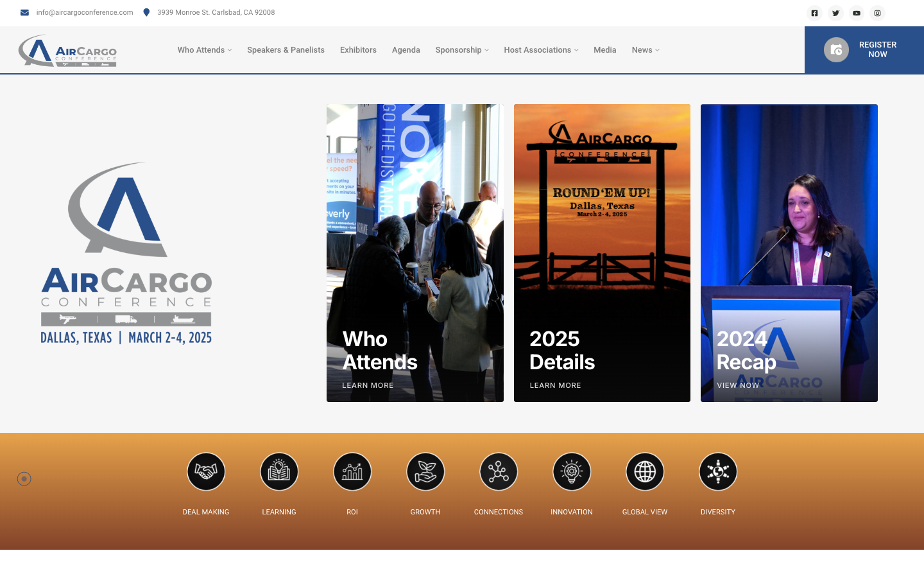Open the Media menu item
Viewport: 924px width, 578px height.
(x=605, y=50)
